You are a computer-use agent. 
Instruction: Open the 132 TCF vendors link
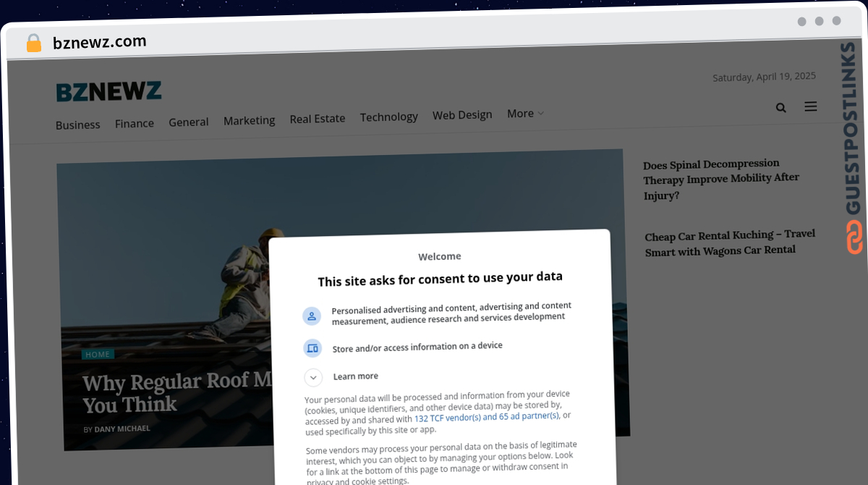487,417
